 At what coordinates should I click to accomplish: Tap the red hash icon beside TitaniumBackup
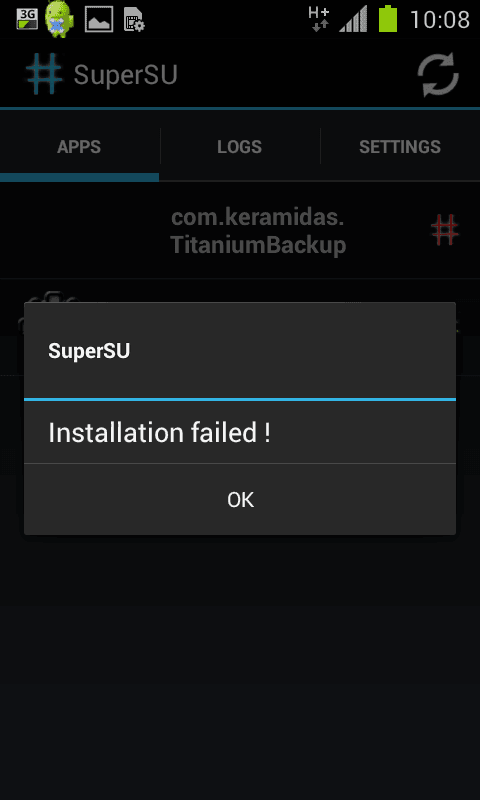pos(445,230)
